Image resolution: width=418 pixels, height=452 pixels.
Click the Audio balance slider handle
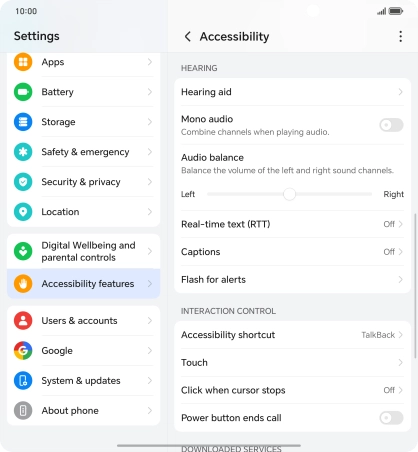[x=289, y=194]
